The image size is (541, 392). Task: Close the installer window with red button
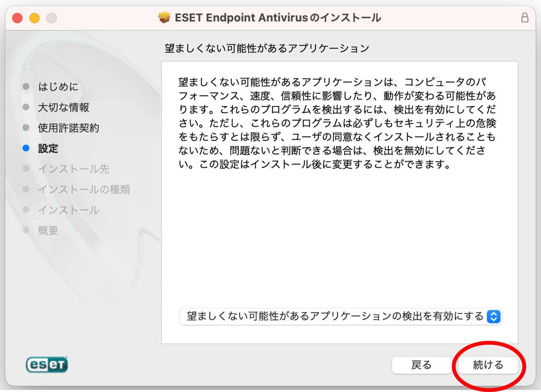(17, 18)
